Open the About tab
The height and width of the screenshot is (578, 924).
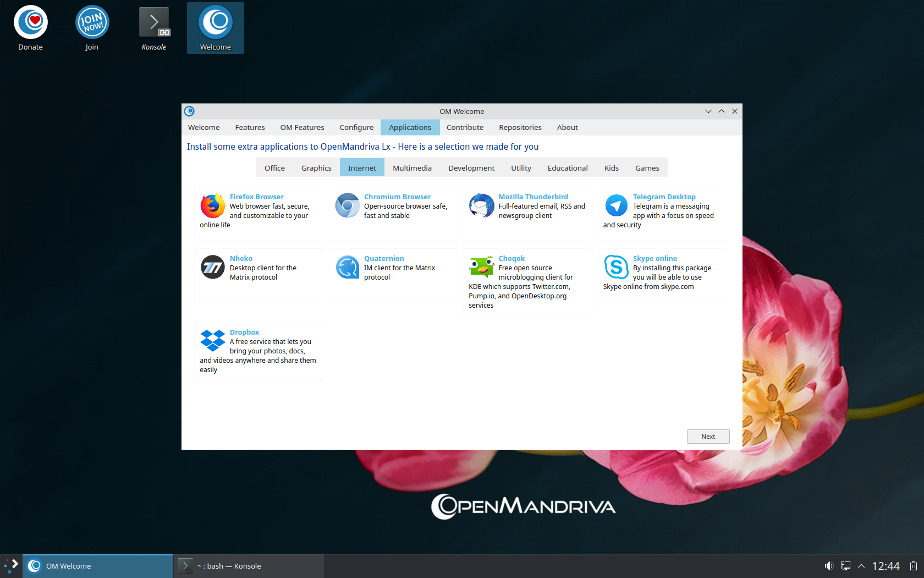(x=568, y=127)
